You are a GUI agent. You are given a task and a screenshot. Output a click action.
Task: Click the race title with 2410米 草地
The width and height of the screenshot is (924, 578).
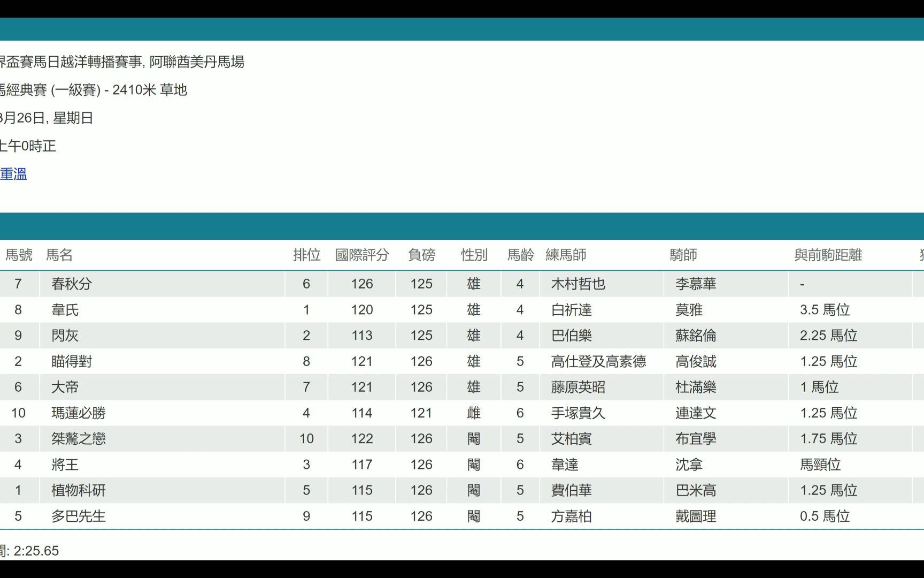click(x=94, y=90)
